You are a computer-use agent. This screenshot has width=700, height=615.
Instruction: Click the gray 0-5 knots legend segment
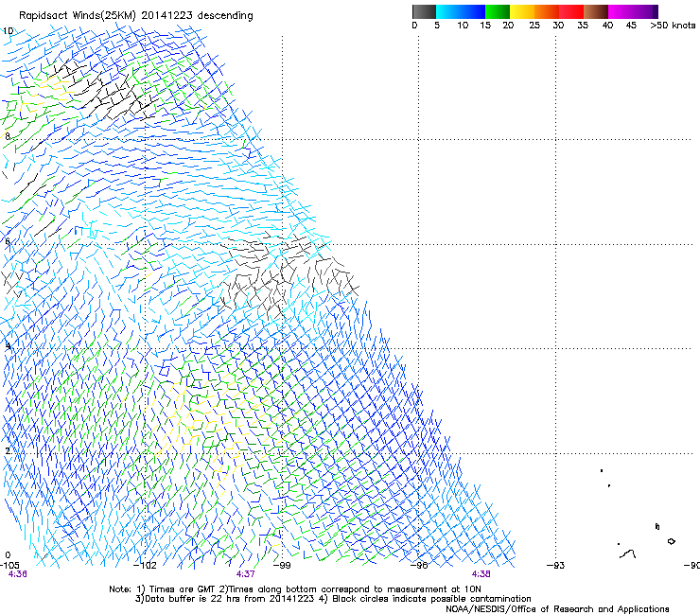click(424, 11)
